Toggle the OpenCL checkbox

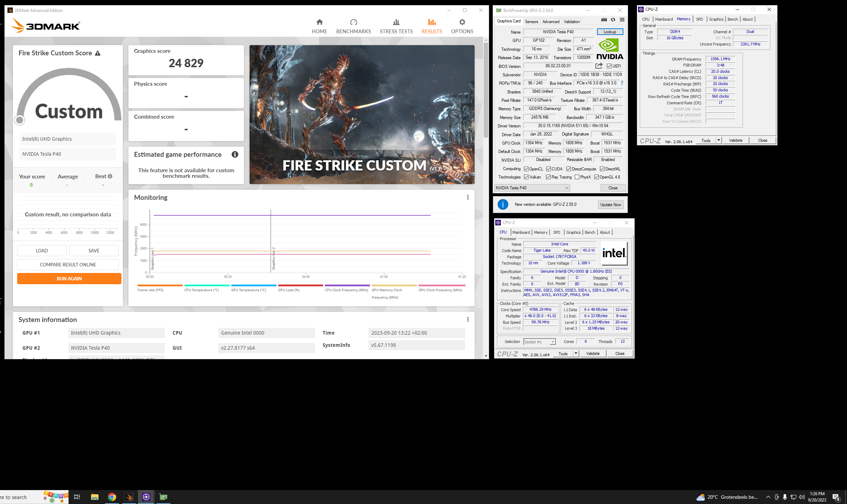pos(526,169)
